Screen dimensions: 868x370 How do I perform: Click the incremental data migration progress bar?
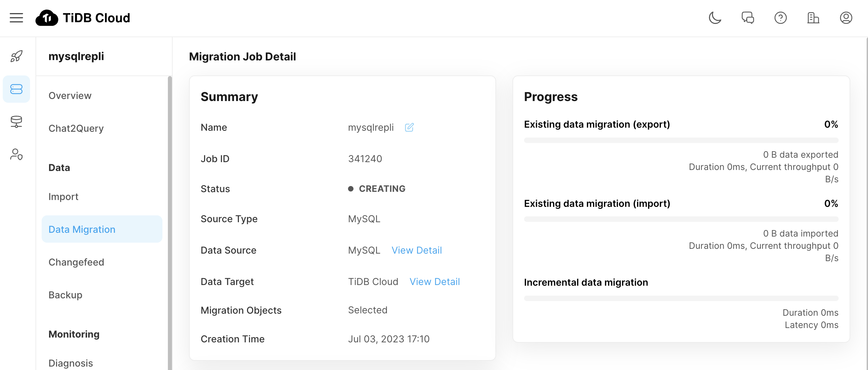point(681,298)
